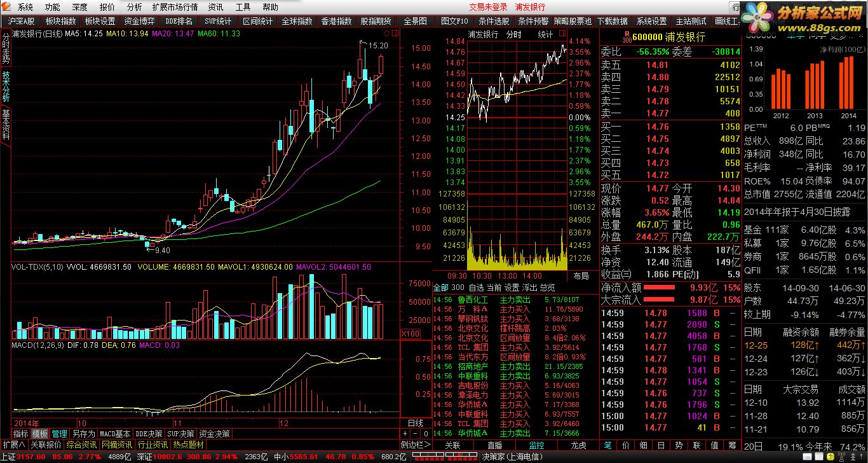Select the 基本资料 vertical side tab
Image resolution: width=868 pixels, height=463 pixels.
point(6,125)
